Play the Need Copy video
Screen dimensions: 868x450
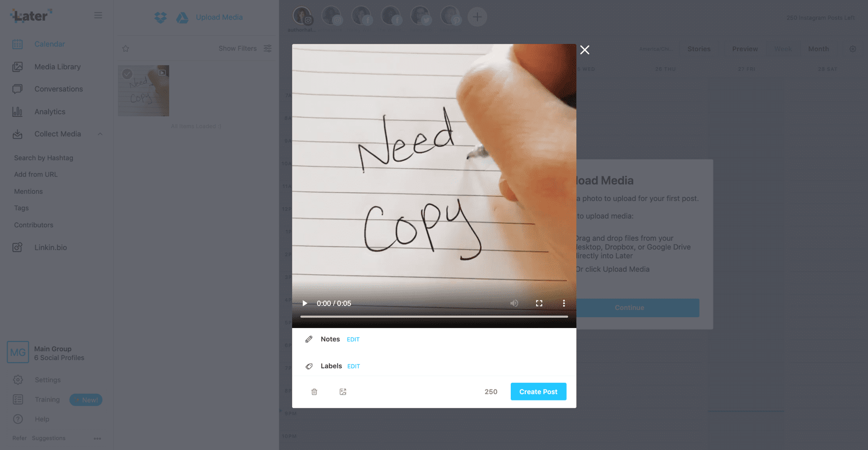305,303
